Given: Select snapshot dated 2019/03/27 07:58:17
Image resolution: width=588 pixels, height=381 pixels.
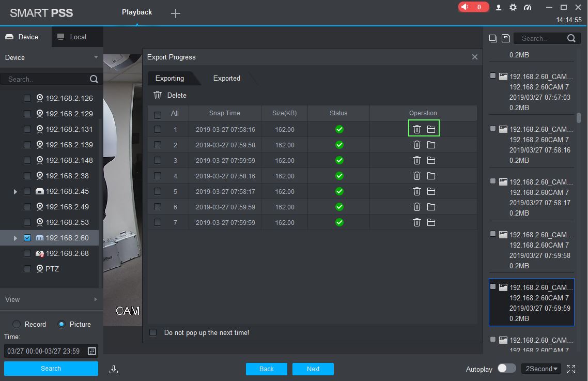Looking at the screenshot, I should point(531,197).
